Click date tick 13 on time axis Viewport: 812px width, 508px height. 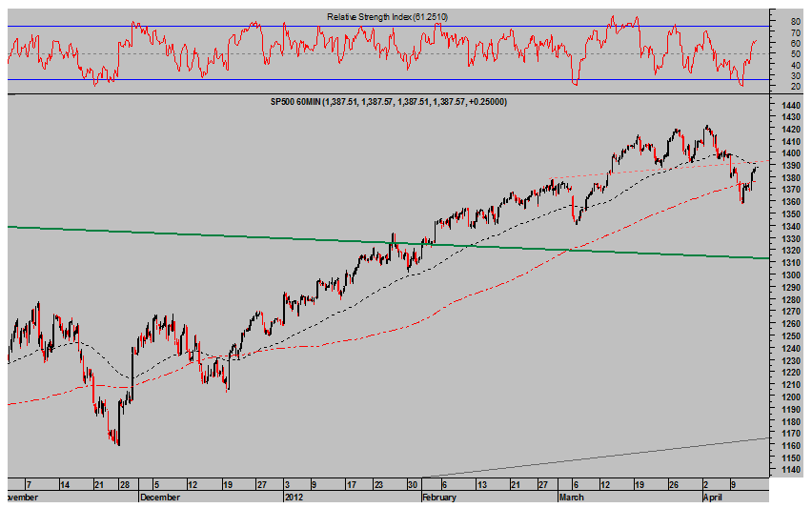pyautogui.click(x=481, y=485)
